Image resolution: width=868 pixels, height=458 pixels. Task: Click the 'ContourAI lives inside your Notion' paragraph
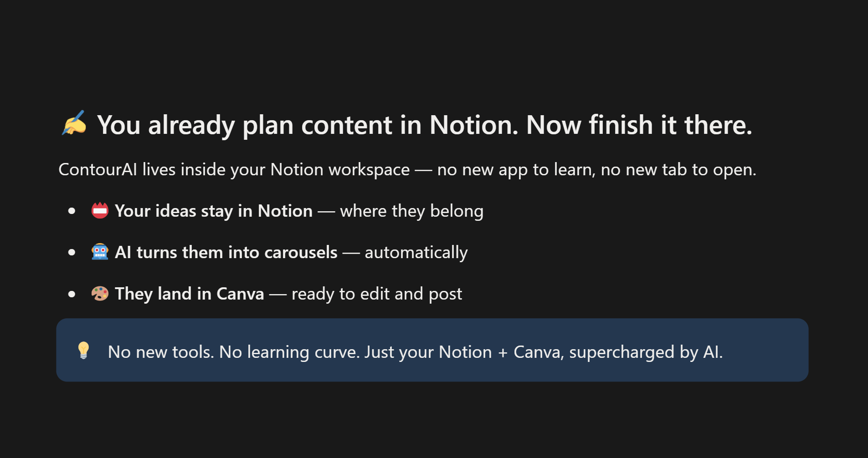click(407, 170)
